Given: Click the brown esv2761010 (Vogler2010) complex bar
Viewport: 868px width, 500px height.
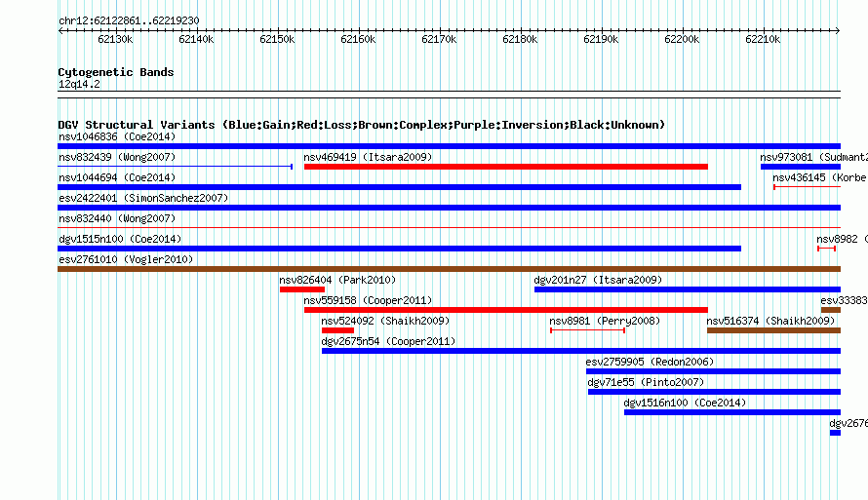Looking at the screenshot, I should [449, 269].
